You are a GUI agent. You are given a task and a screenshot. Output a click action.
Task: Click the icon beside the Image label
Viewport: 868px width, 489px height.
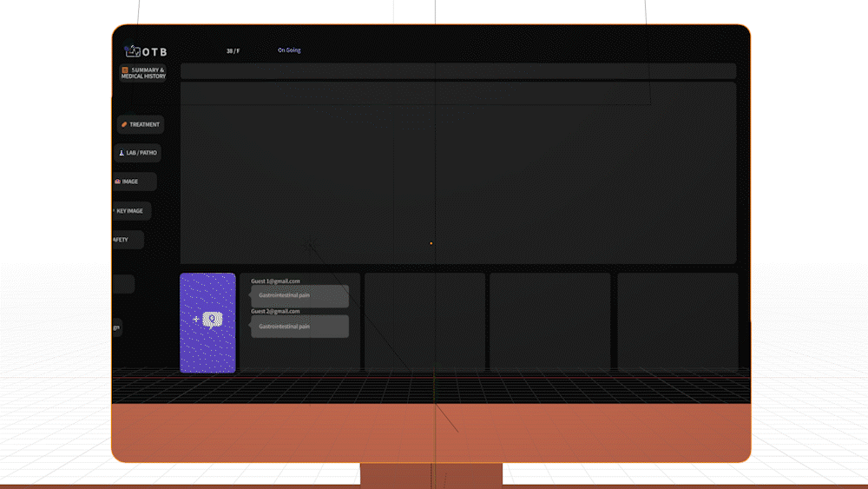coord(117,182)
